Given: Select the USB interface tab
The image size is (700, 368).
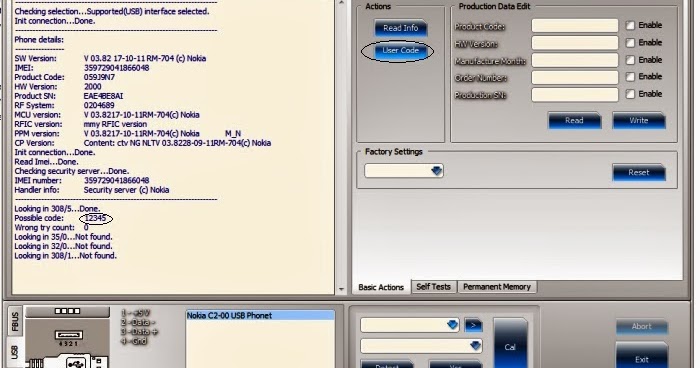Looking at the screenshot, I should point(14,352).
